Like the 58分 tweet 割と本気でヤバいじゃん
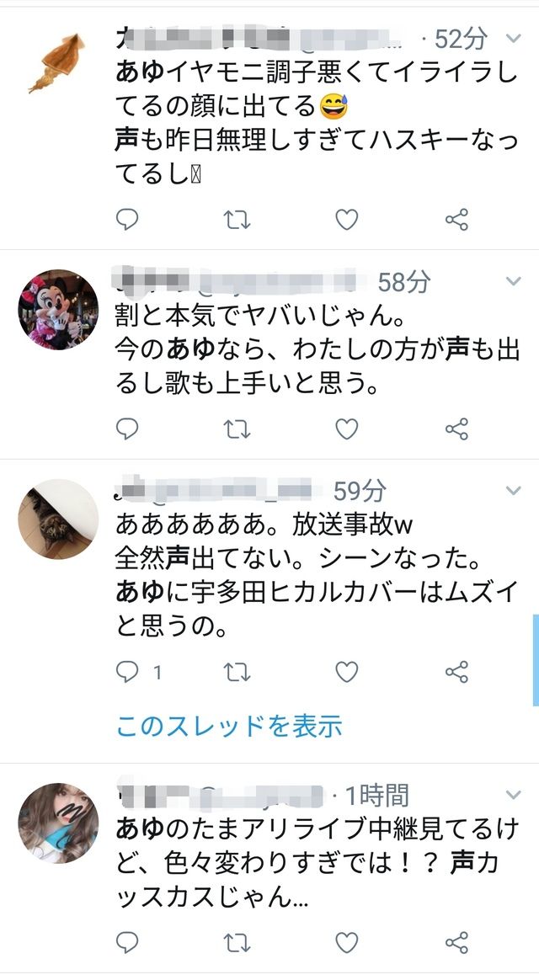Screen dimensions: 539x980 point(347,429)
